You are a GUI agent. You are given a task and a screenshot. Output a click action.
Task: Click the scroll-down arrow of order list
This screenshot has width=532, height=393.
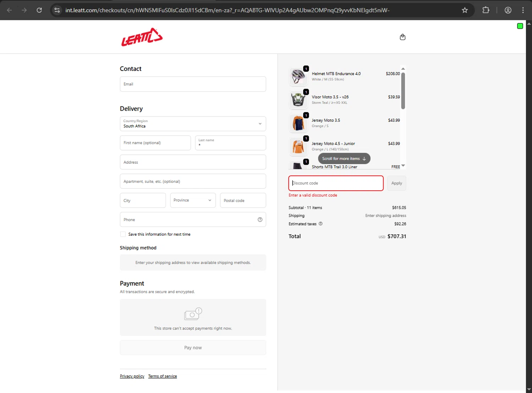403,166
